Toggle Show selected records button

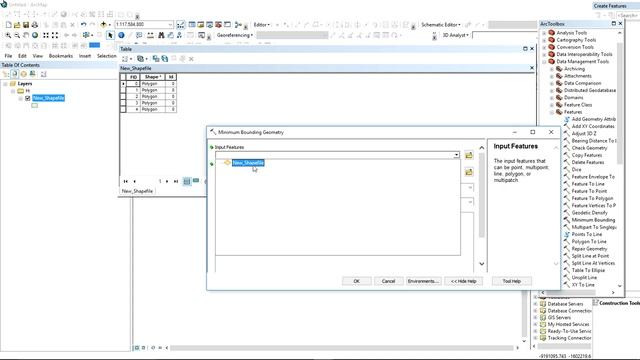point(196,181)
